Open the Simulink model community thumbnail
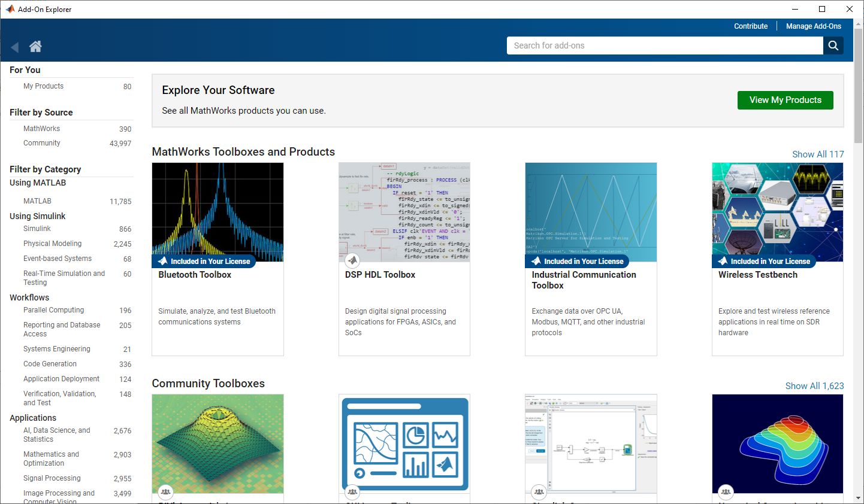Image resolution: width=864 pixels, height=504 pixels. click(591, 444)
